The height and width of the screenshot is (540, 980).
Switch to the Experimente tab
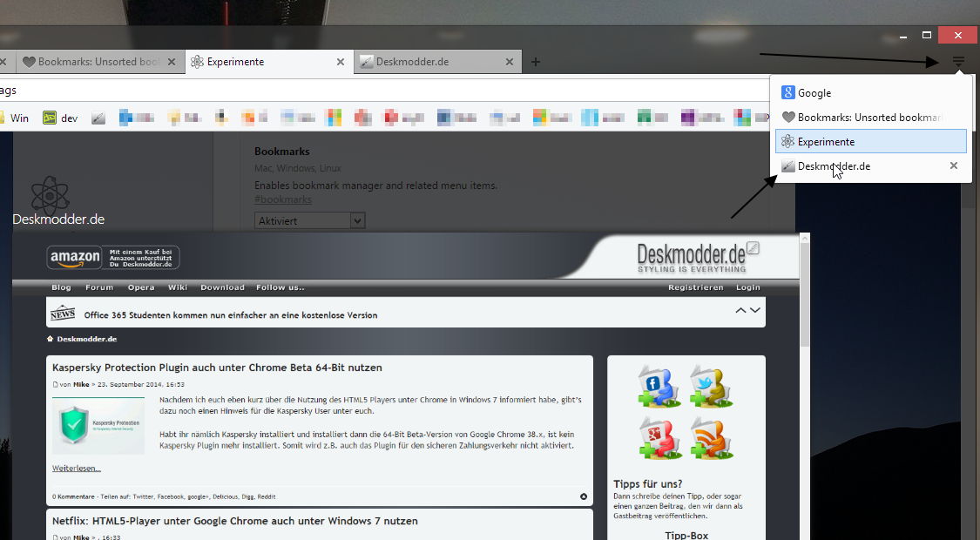269,62
